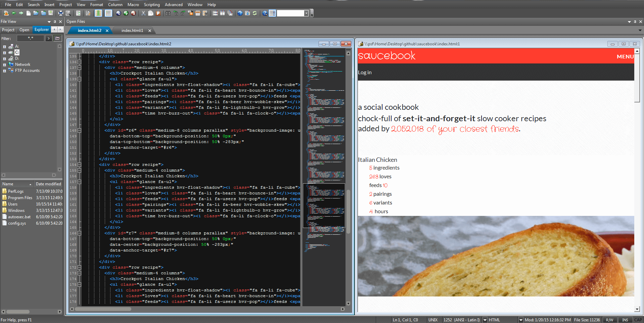Click the find next binoculars icon
This screenshot has width=644, height=323.
[x=183, y=13]
